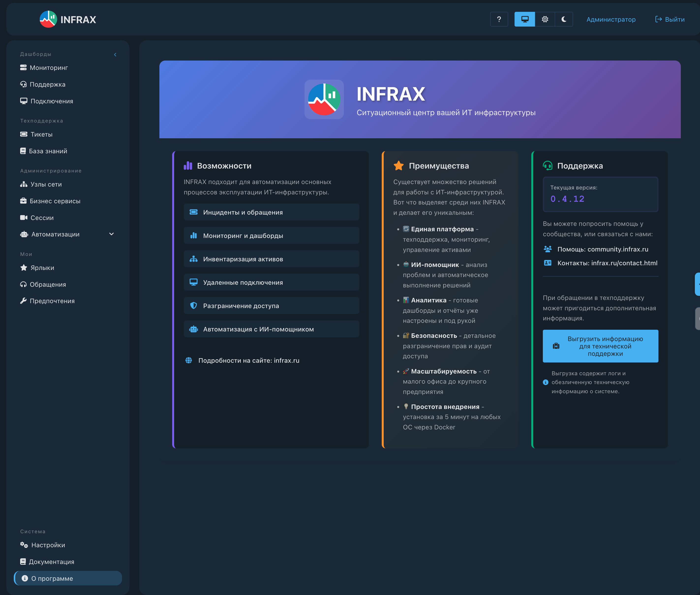The width and height of the screenshot is (700, 595).
Task: Click the Выйти logout link
Action: (670, 19)
